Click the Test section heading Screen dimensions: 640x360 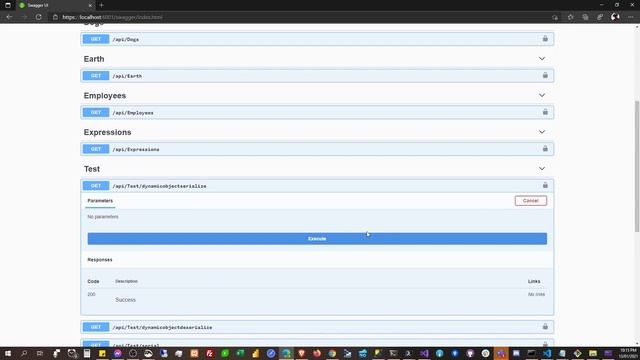coord(92,169)
